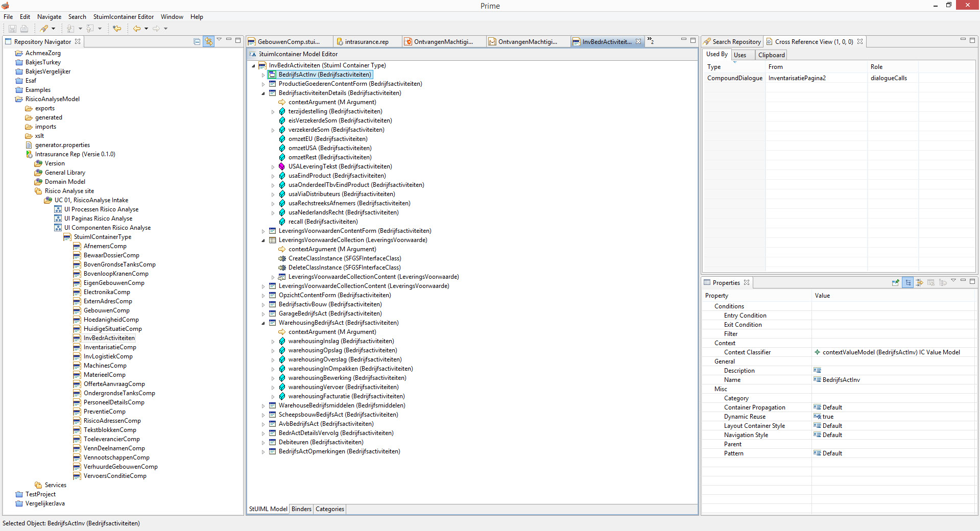Close the InvBedrActiviteit editor tab
The height and width of the screenshot is (531, 980).
[638, 42]
